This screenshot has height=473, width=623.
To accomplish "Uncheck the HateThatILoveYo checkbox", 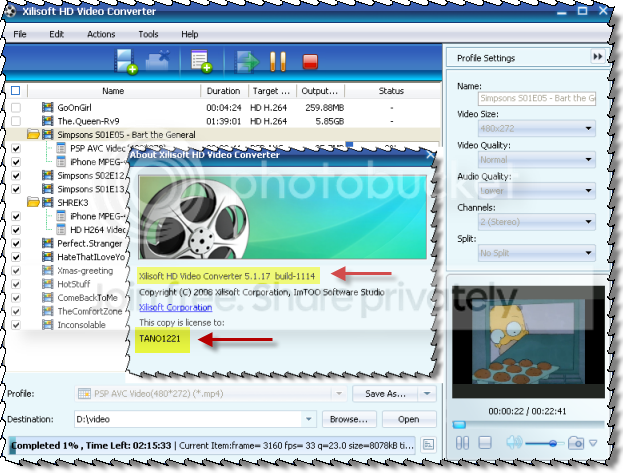I will click(x=16, y=257).
